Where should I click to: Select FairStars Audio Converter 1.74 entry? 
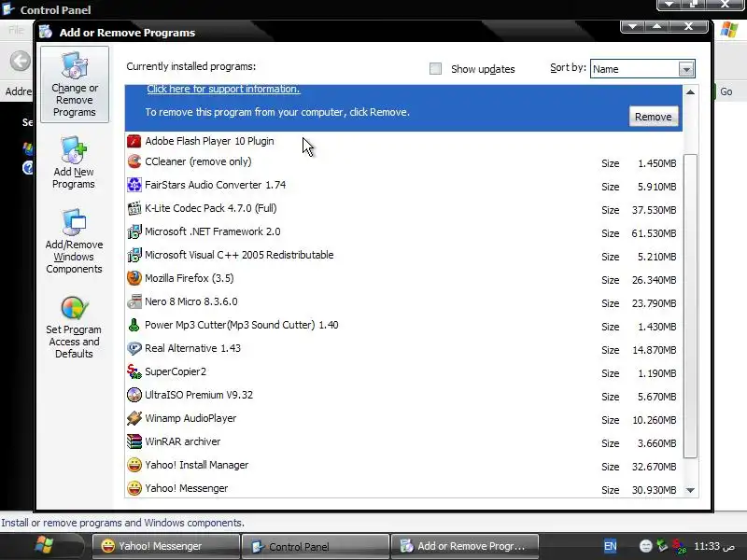click(404, 185)
